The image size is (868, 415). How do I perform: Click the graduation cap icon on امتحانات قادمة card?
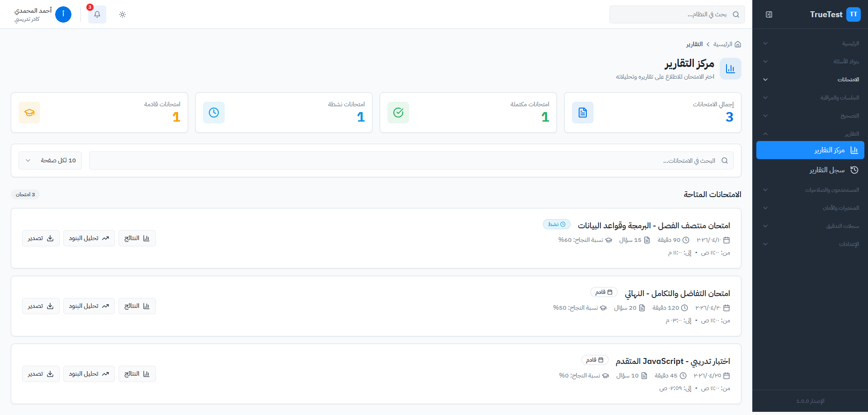pos(29,113)
